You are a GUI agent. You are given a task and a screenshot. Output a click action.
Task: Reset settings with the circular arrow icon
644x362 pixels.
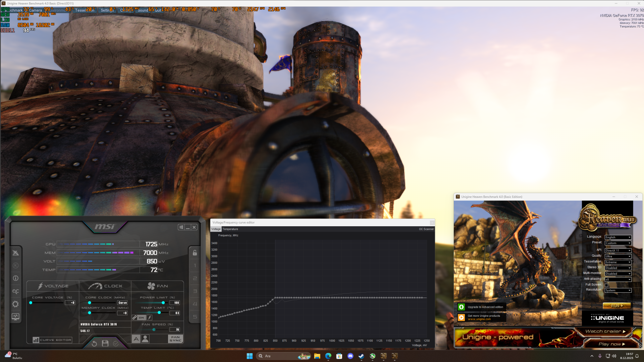click(x=94, y=344)
